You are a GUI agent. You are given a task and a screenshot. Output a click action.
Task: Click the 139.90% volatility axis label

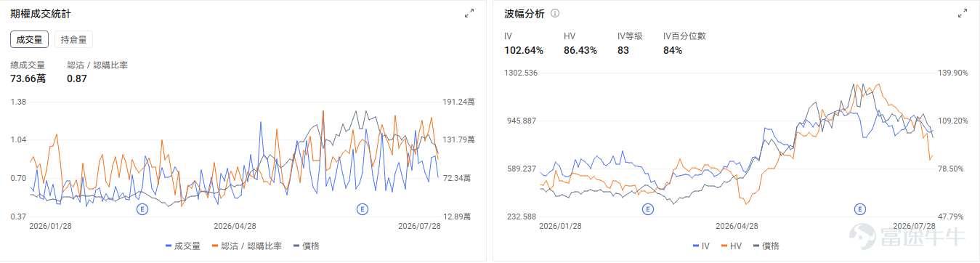click(x=953, y=73)
